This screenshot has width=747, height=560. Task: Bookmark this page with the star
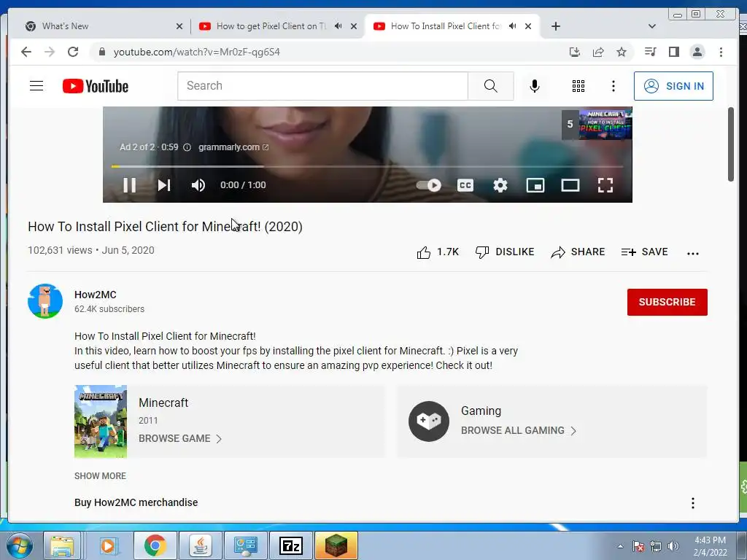click(622, 52)
